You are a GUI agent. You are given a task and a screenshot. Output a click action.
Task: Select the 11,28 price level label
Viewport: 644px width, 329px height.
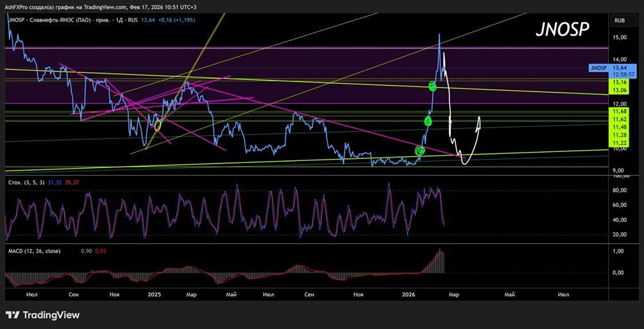[619, 135]
